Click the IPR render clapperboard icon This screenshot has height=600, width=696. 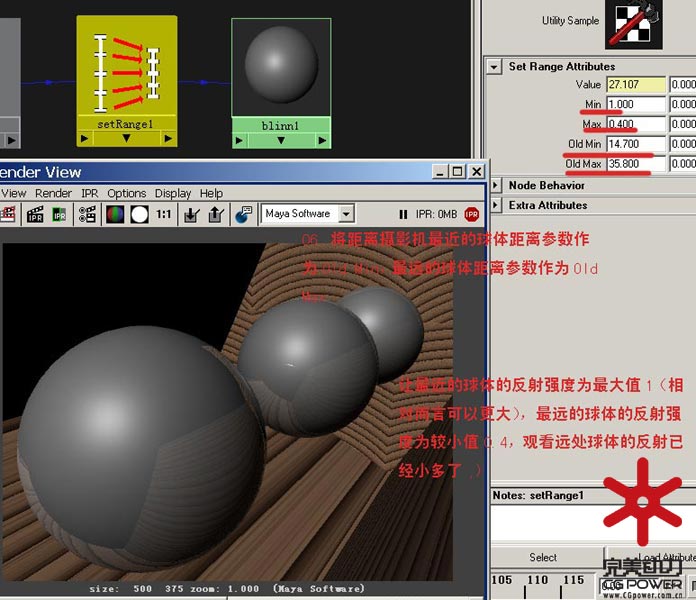tap(35, 214)
